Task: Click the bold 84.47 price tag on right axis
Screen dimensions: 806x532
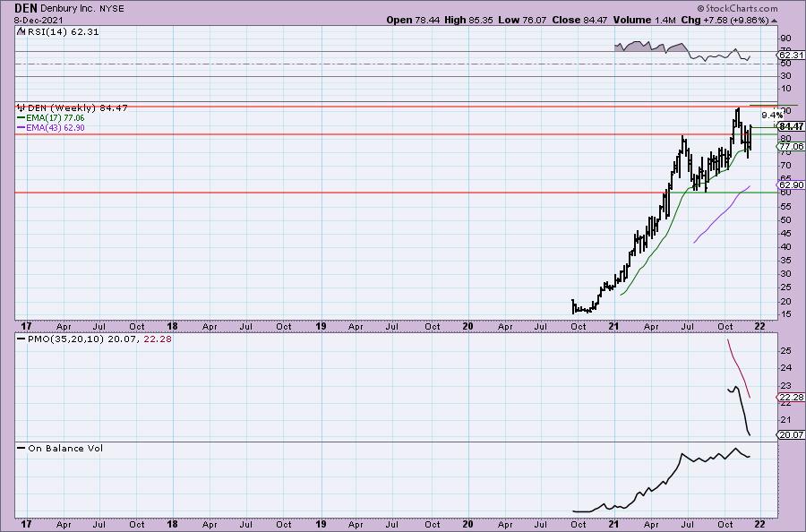Action: [x=791, y=126]
